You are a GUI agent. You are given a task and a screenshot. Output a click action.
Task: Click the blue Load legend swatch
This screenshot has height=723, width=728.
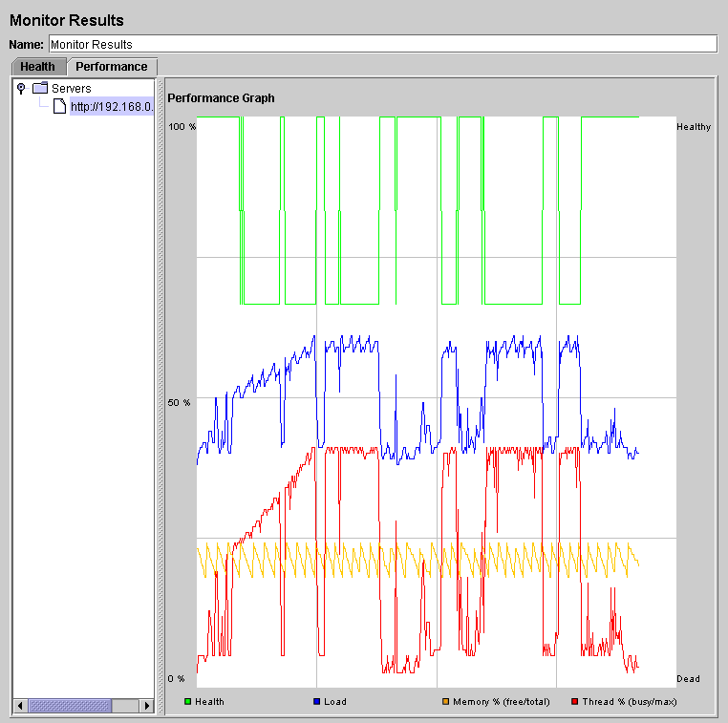[317, 702]
